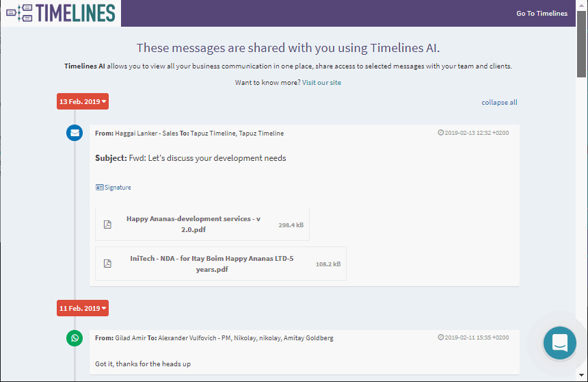Click the green WhatsApp message icon
The width and height of the screenshot is (588, 382).
pos(75,338)
